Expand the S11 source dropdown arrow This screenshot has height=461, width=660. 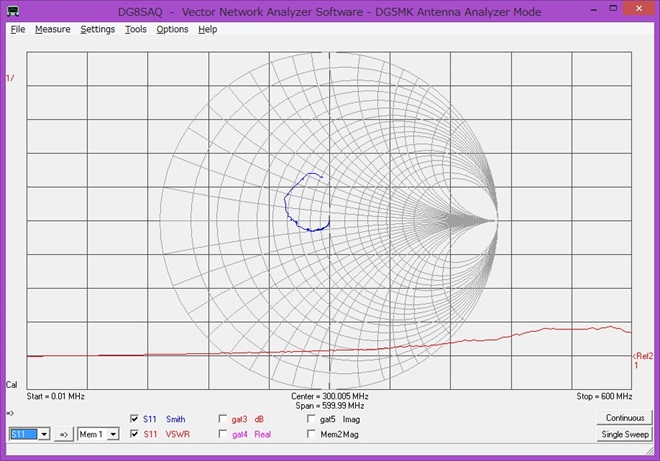coord(44,434)
